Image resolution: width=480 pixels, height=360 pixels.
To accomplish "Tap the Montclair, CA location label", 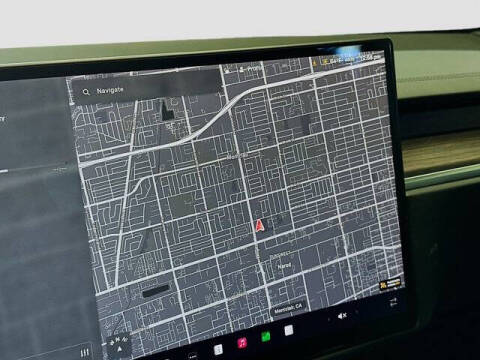I will tap(288, 309).
